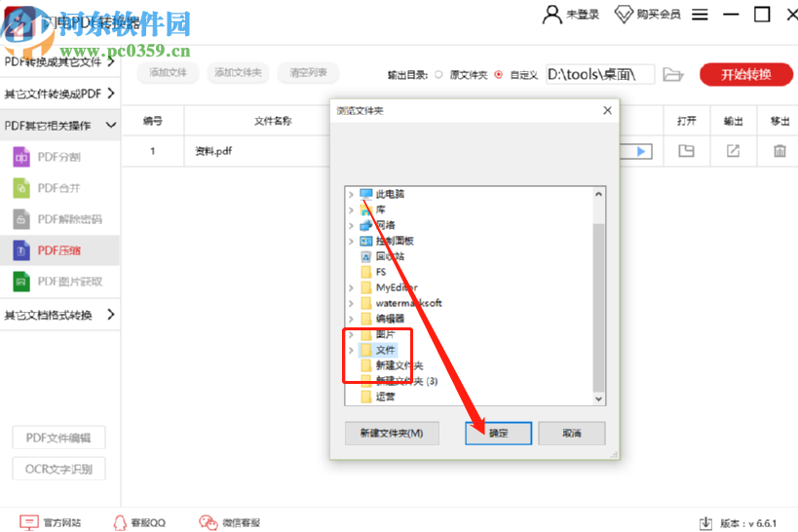This screenshot has width=798, height=532.
Task: Select the watermarksoft folder
Action: [x=408, y=303]
